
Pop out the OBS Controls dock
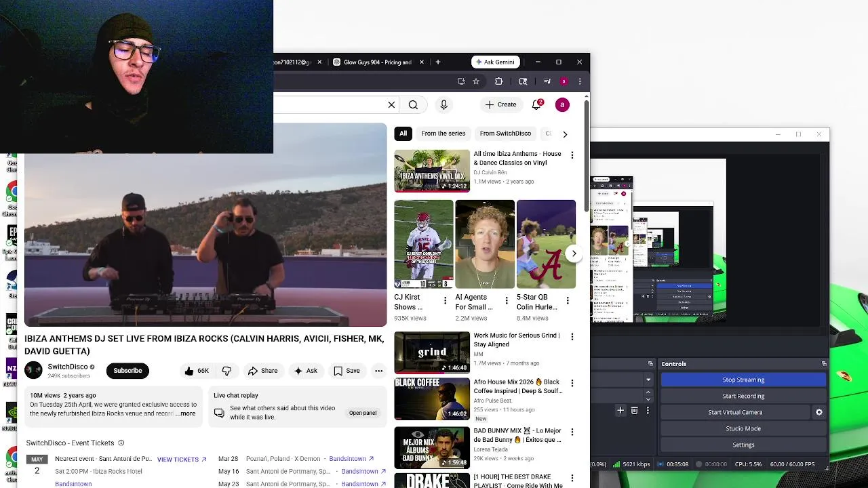pos(824,364)
